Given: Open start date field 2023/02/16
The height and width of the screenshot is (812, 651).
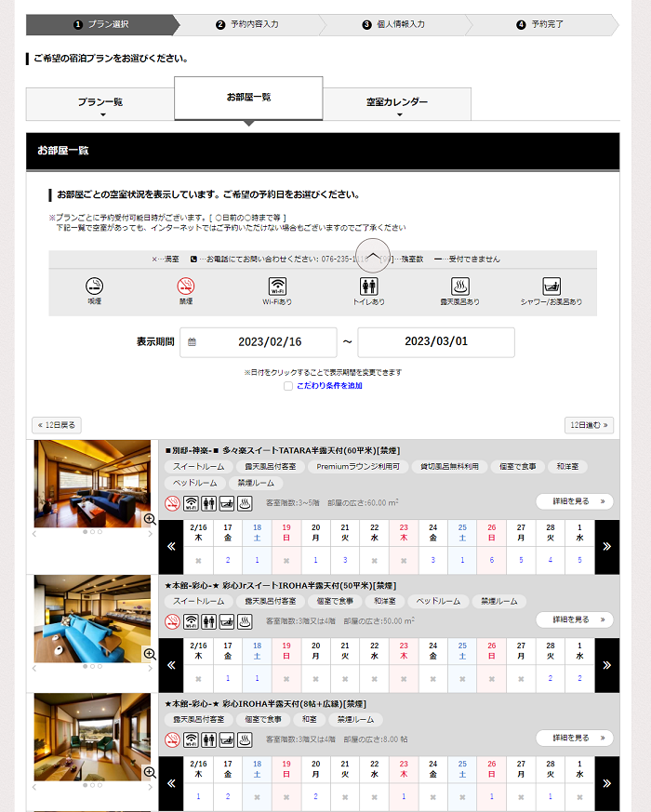Looking at the screenshot, I should pos(259,341).
